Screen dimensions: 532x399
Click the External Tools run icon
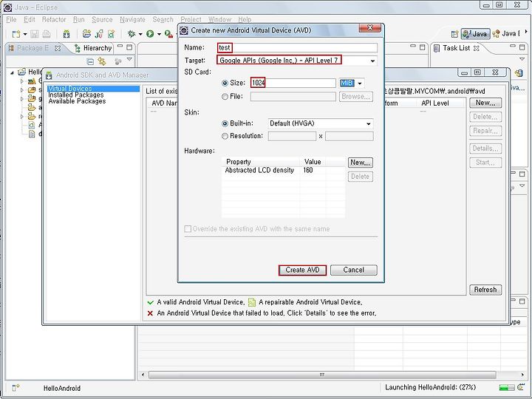point(168,33)
